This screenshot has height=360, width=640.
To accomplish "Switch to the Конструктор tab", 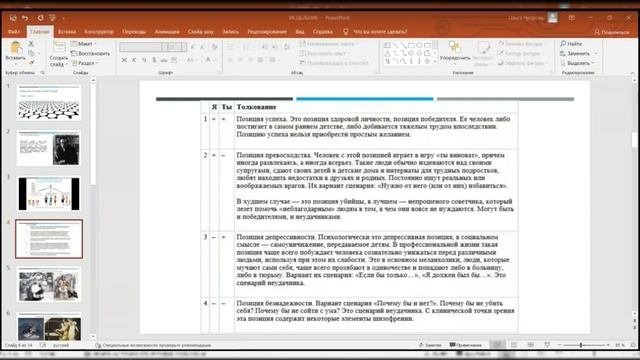I will tap(99, 31).
